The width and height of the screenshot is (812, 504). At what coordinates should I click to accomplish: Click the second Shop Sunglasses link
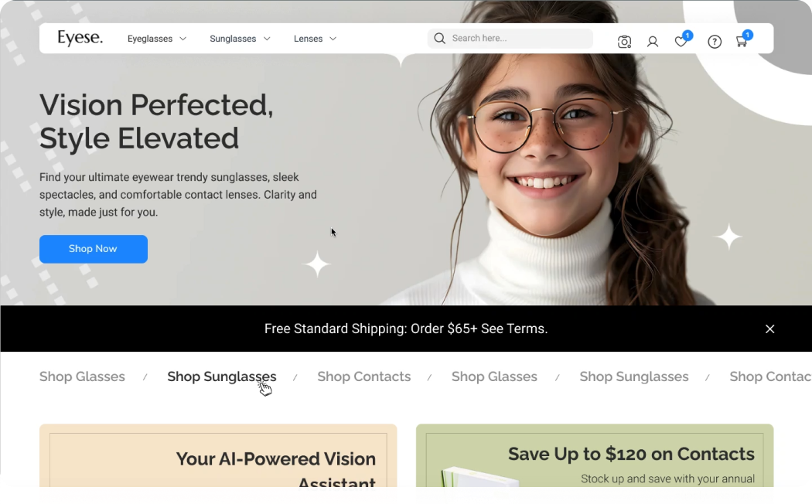(x=634, y=376)
